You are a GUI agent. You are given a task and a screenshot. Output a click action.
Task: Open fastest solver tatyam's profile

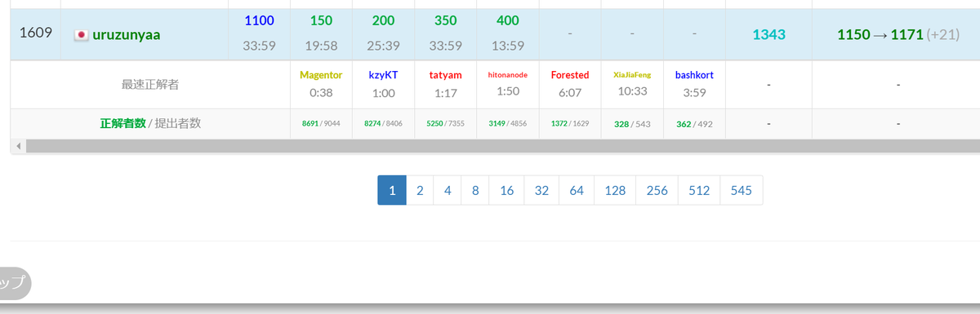click(x=445, y=74)
